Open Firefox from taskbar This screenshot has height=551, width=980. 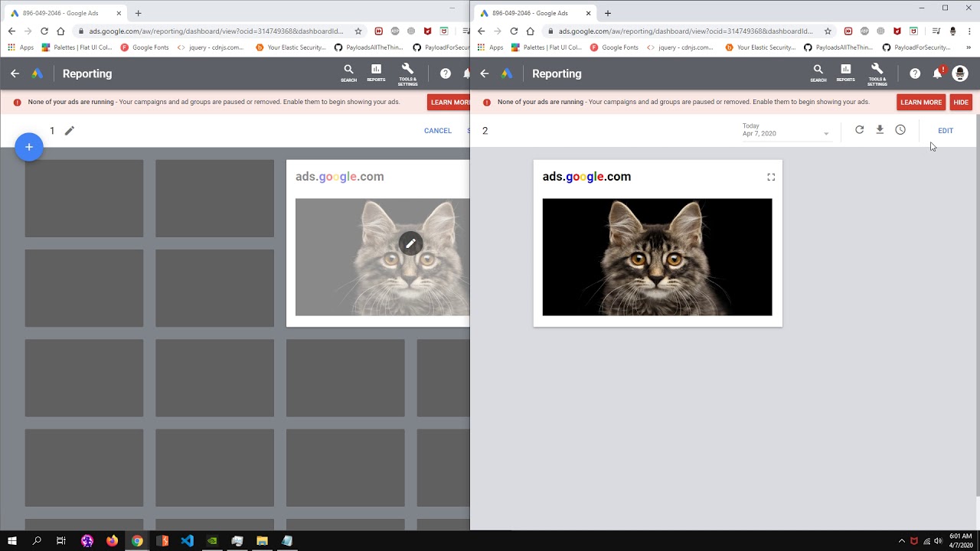pos(112,541)
